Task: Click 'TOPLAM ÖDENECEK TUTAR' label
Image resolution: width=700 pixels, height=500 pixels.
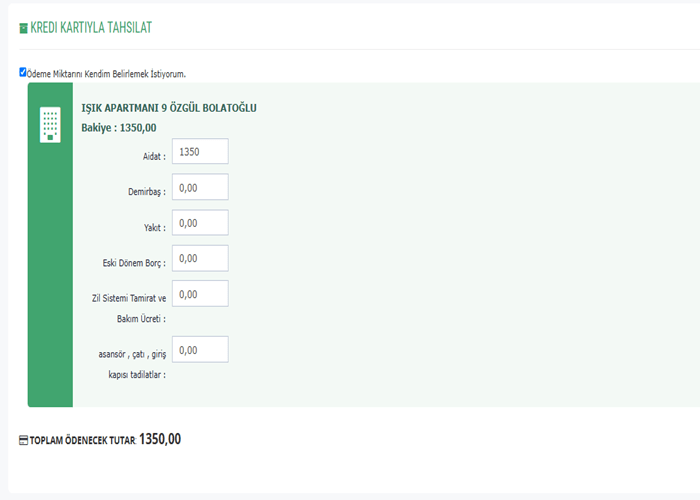Action: 83,441
